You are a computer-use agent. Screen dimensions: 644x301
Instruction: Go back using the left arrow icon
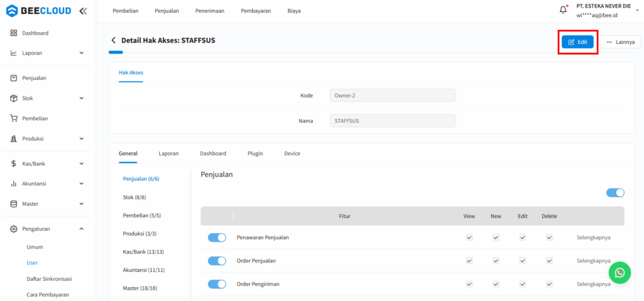[x=113, y=40]
